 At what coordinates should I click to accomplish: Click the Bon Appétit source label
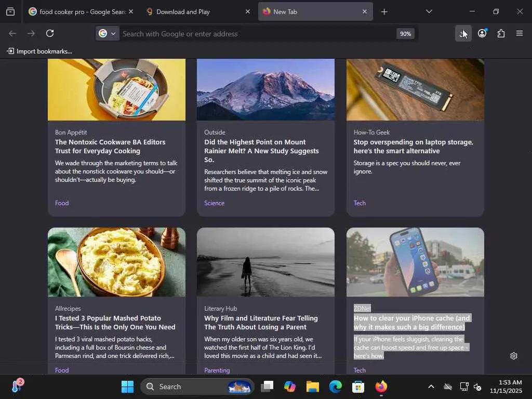point(71,132)
